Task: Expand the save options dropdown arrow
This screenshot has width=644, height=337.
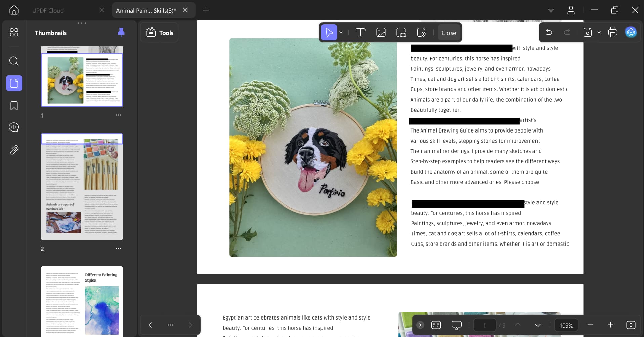Action: click(599, 32)
